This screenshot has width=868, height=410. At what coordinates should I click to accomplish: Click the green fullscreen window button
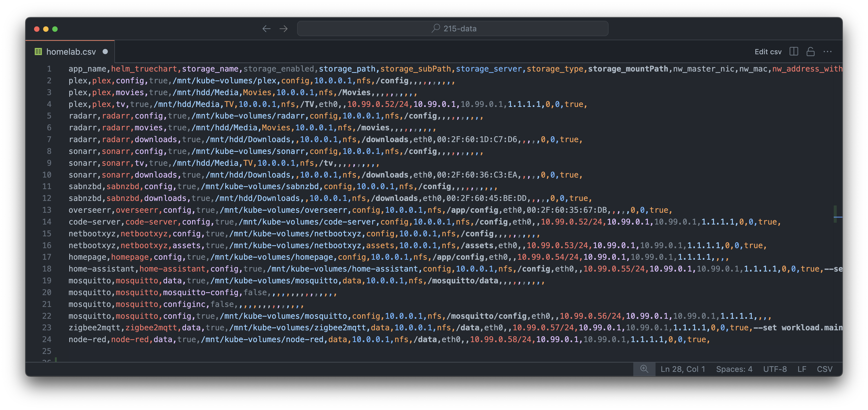click(55, 29)
